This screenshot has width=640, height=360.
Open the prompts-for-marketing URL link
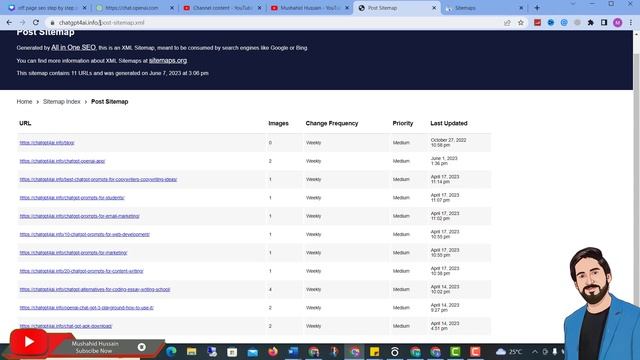tap(73, 253)
